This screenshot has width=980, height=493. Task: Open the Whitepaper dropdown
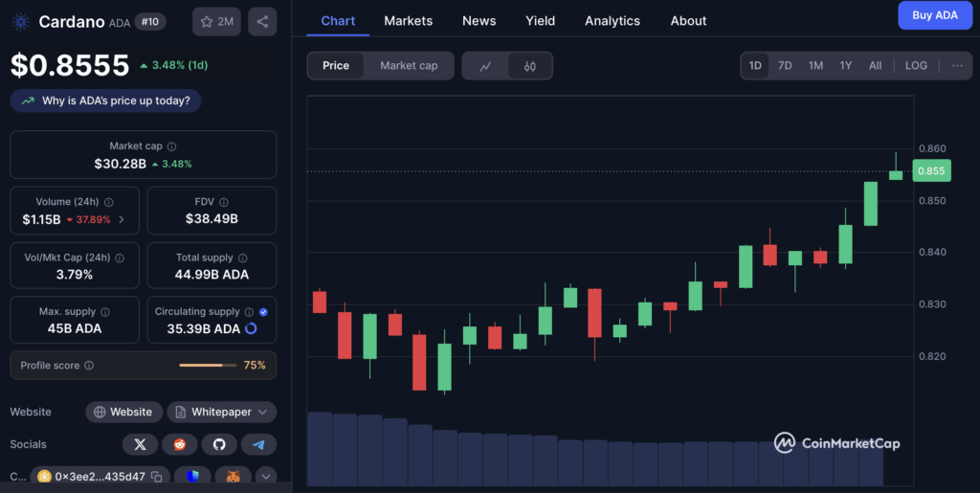222,412
